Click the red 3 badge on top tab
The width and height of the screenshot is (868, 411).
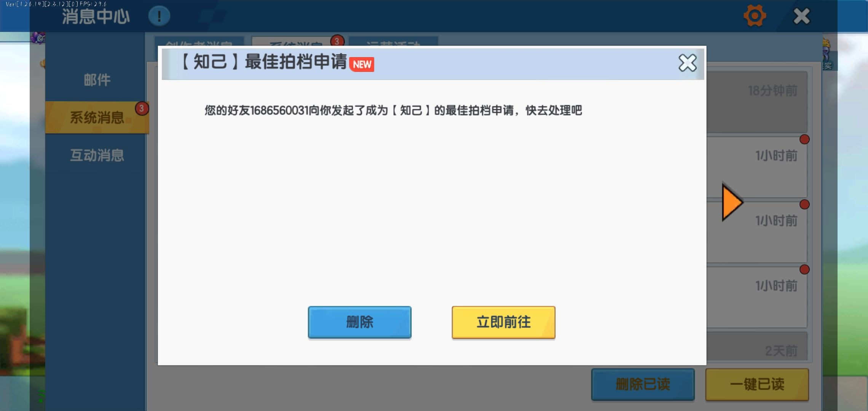click(x=337, y=41)
